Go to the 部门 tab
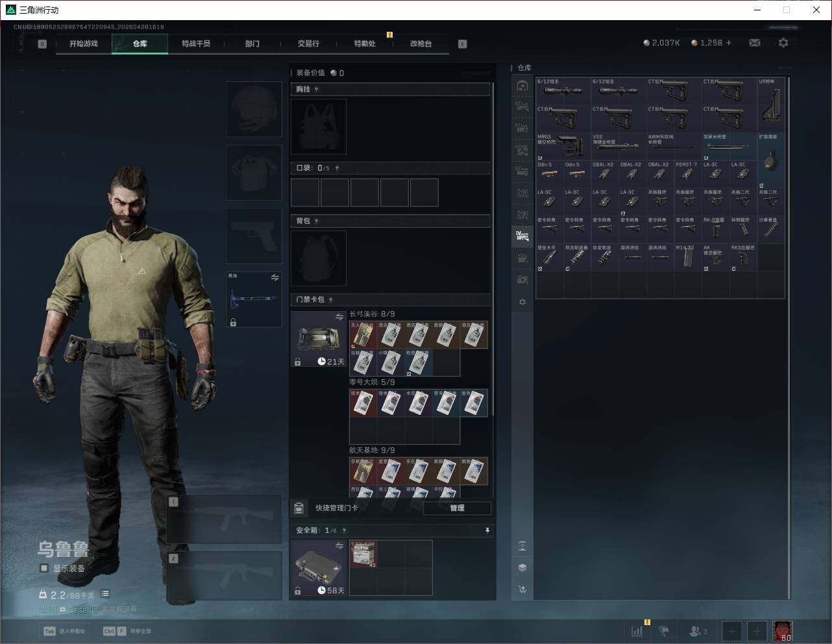This screenshot has width=832, height=644. click(x=252, y=43)
